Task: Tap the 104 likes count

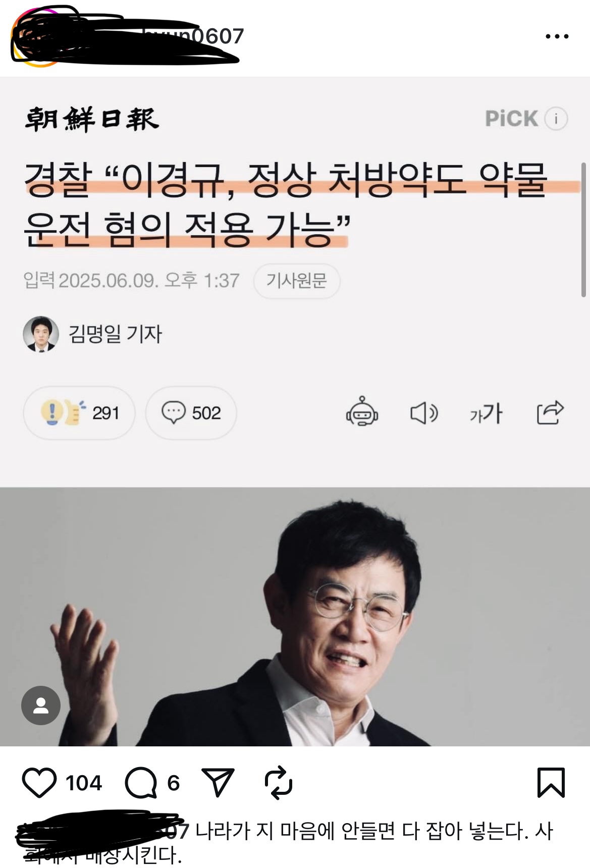Action: pos(84,783)
